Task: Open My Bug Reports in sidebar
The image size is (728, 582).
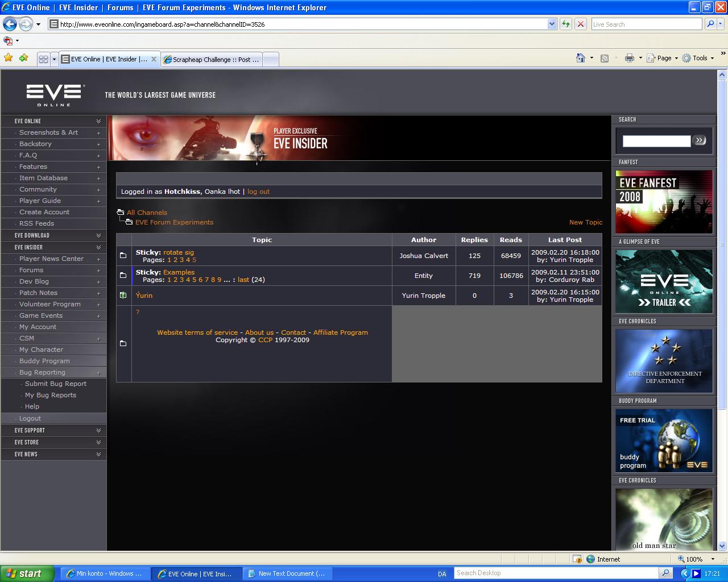Action: [x=51, y=395]
